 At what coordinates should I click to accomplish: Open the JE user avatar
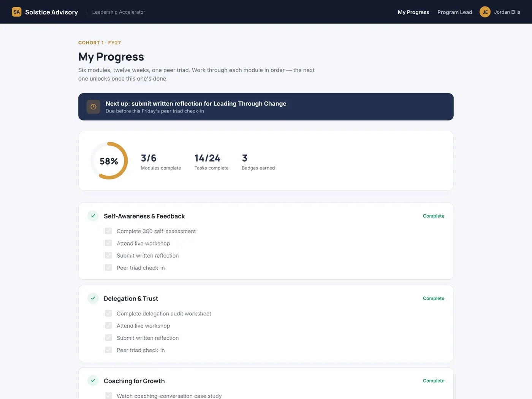[x=485, y=12]
